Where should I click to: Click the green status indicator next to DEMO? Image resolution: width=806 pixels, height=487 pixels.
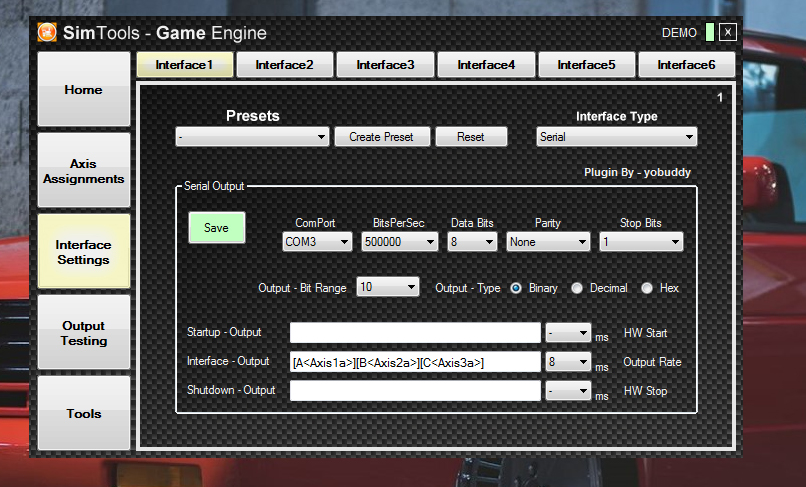(x=710, y=32)
